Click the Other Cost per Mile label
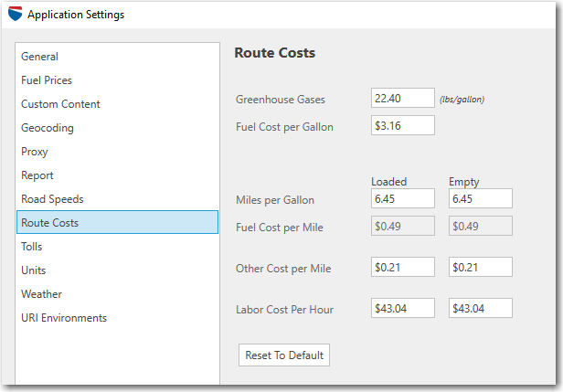563x392 pixels. coord(283,269)
